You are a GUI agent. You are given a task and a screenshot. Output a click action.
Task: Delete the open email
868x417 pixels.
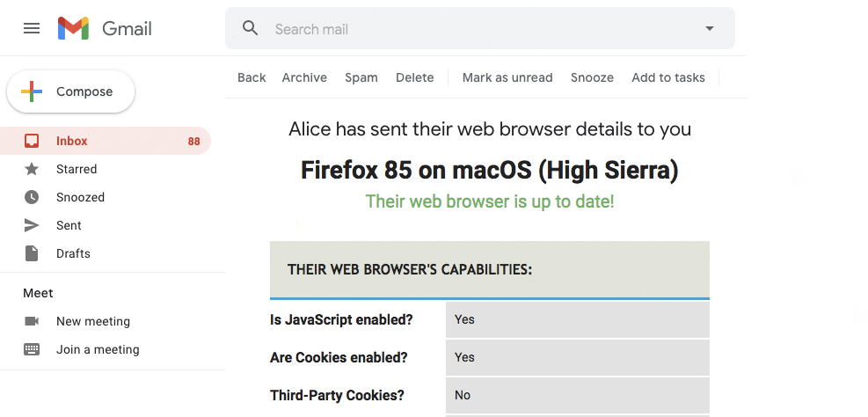pyautogui.click(x=414, y=77)
